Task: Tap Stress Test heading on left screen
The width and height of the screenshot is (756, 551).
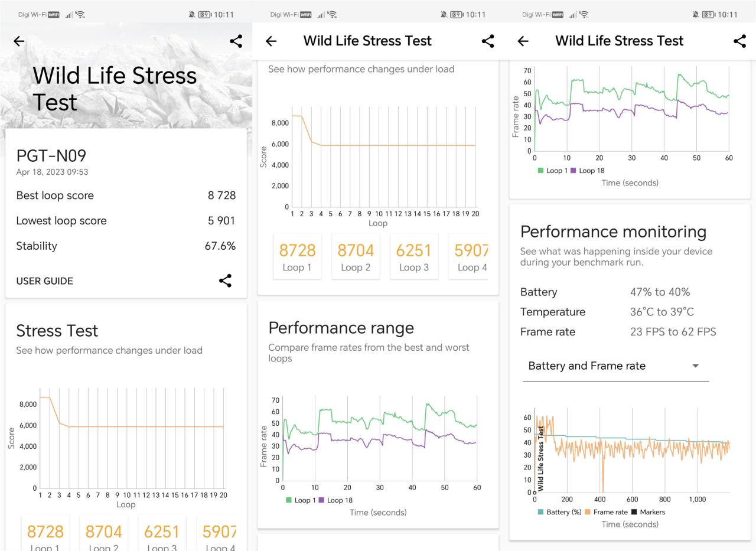Action: pyautogui.click(x=57, y=331)
